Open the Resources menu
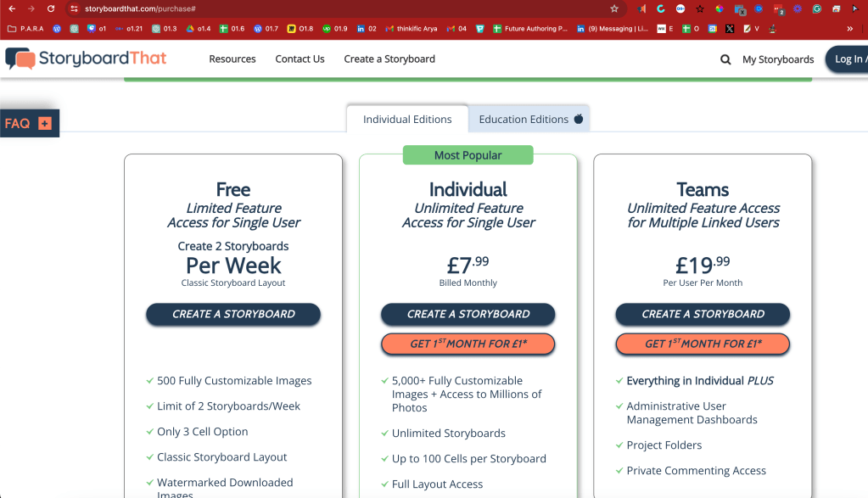 point(232,59)
